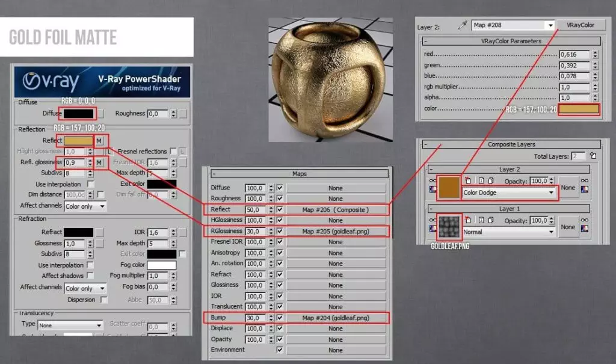This screenshot has height=364, width=616.
Task: Click the eyedropper picker beside Map #208
Action: pyautogui.click(x=463, y=25)
